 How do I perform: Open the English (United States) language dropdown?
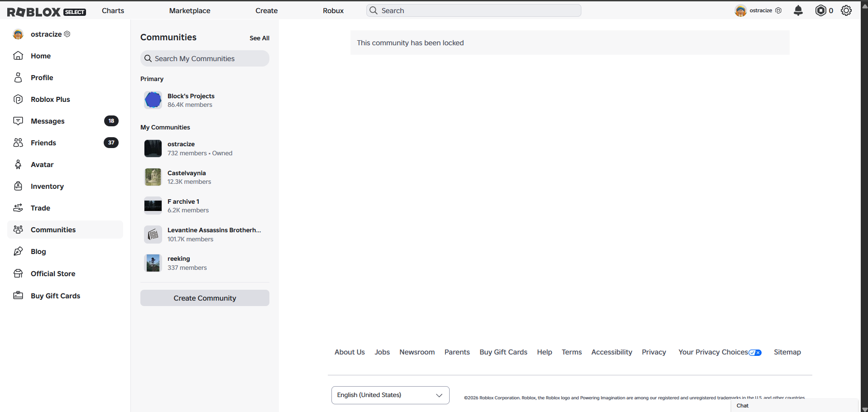point(390,395)
